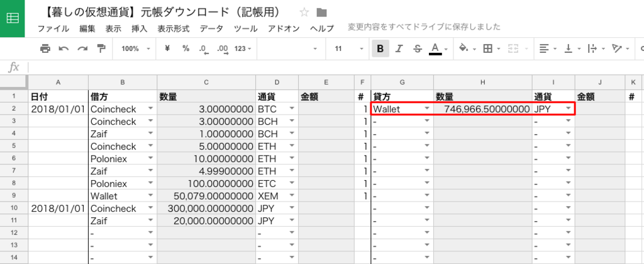Select the select-all corner box

click(14, 83)
